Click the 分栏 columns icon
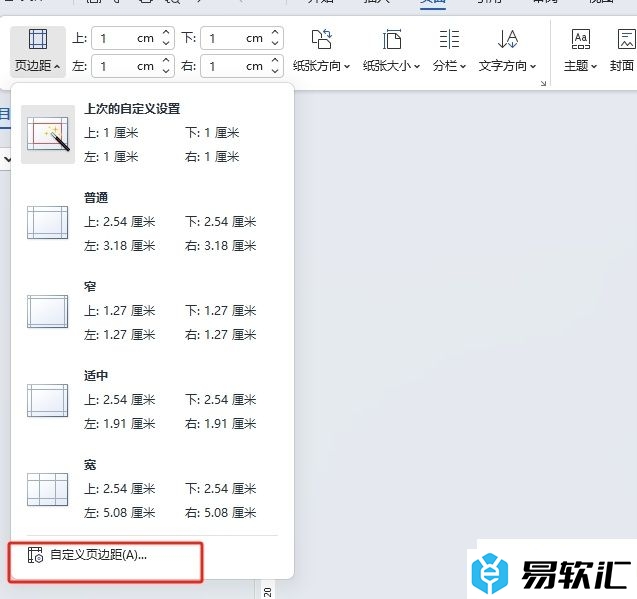Screen dimensions: 637x599 [449, 39]
